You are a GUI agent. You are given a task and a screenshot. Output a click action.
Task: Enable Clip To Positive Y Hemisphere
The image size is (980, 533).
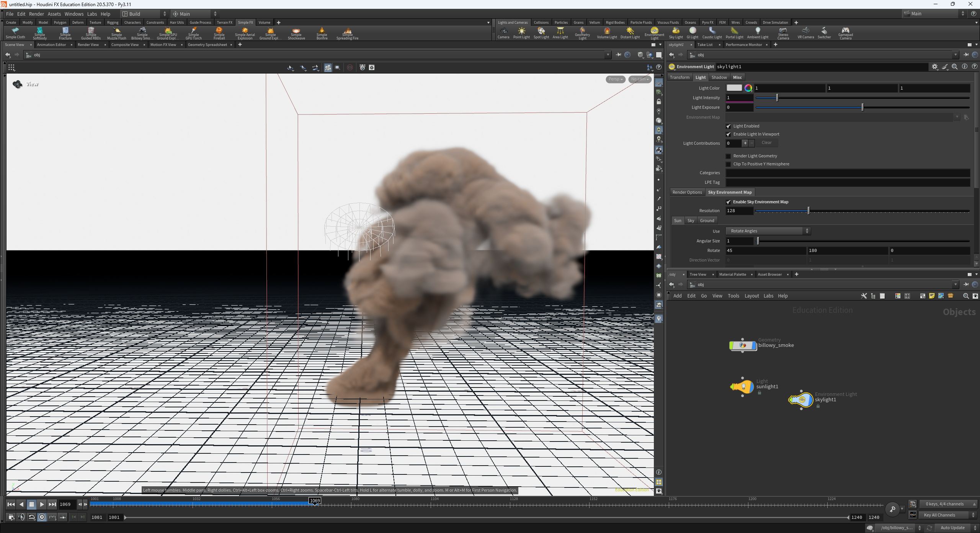tap(728, 164)
